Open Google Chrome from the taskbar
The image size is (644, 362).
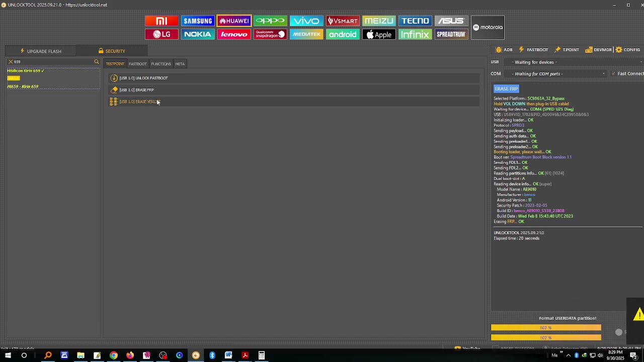114,355
